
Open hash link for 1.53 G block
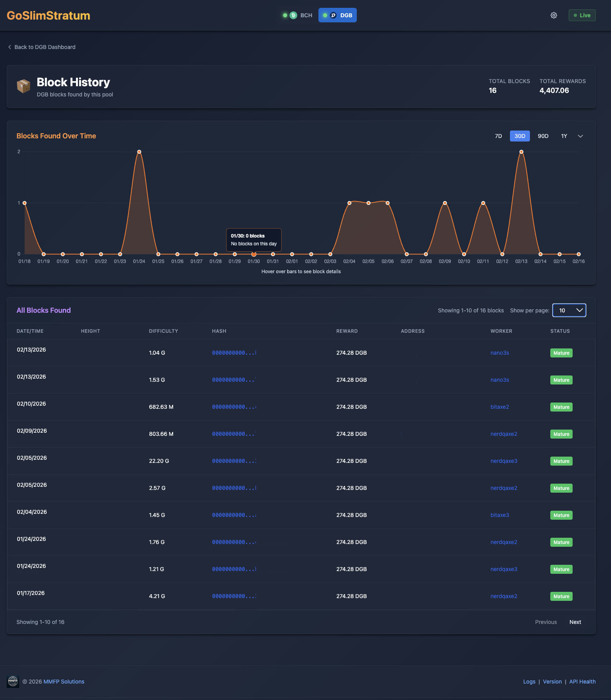pyautogui.click(x=234, y=380)
